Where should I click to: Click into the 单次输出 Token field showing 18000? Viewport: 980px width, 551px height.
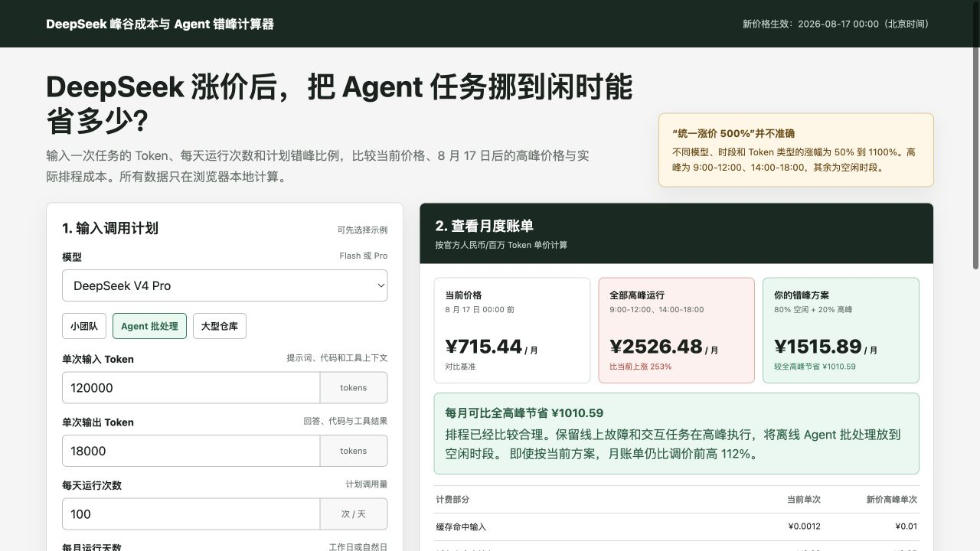191,451
